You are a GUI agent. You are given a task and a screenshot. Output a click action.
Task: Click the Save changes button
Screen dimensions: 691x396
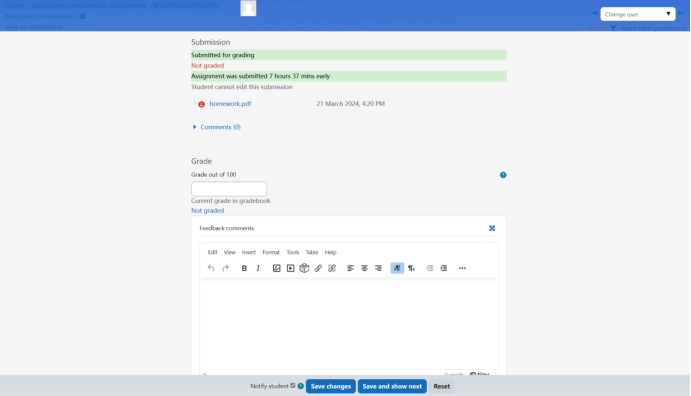coord(331,386)
